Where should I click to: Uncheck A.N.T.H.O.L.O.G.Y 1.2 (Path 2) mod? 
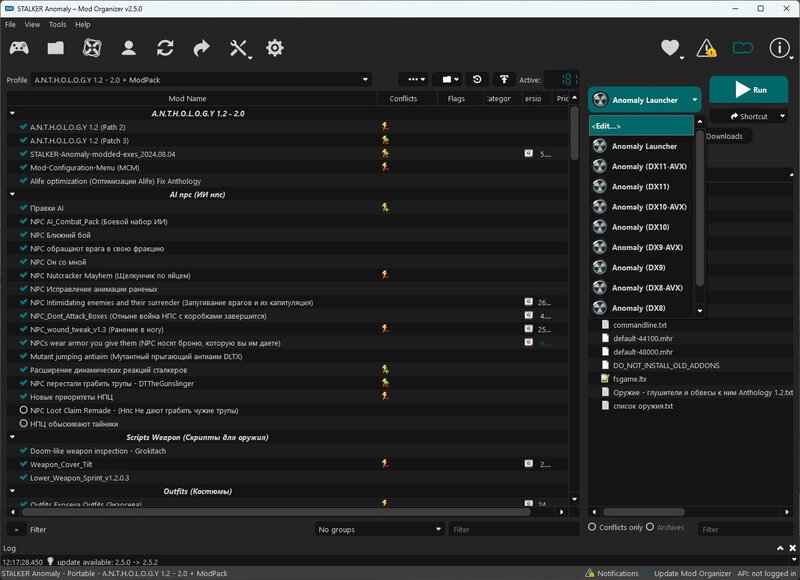[x=23, y=127]
